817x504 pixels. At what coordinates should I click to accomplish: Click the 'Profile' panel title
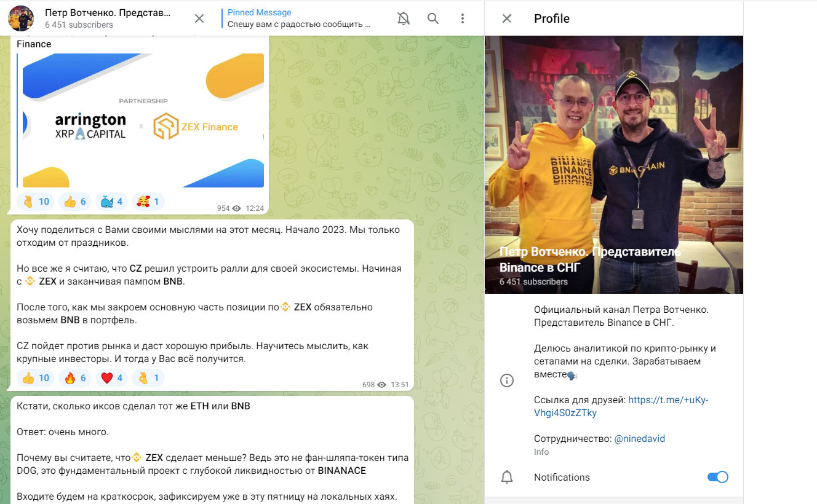(552, 18)
